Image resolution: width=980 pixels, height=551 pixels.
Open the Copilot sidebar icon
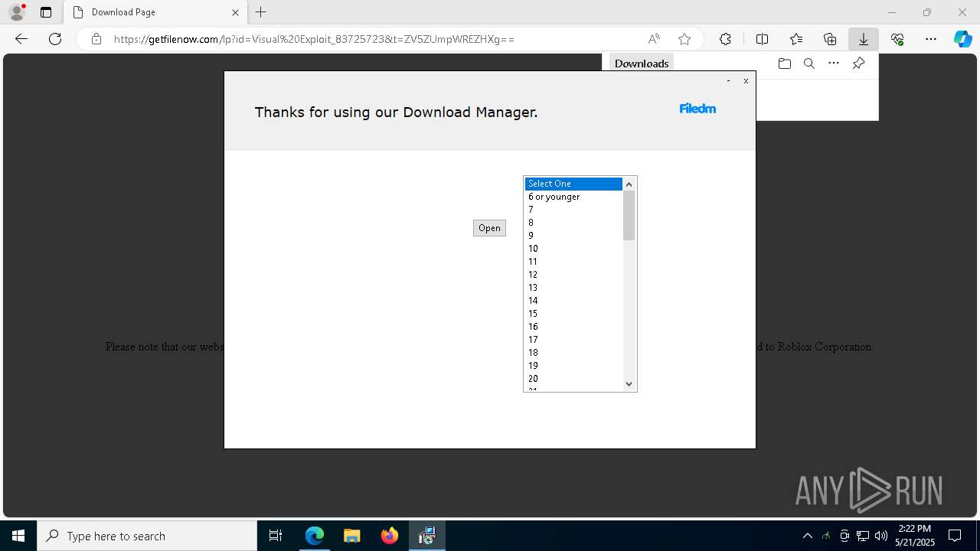(x=963, y=39)
